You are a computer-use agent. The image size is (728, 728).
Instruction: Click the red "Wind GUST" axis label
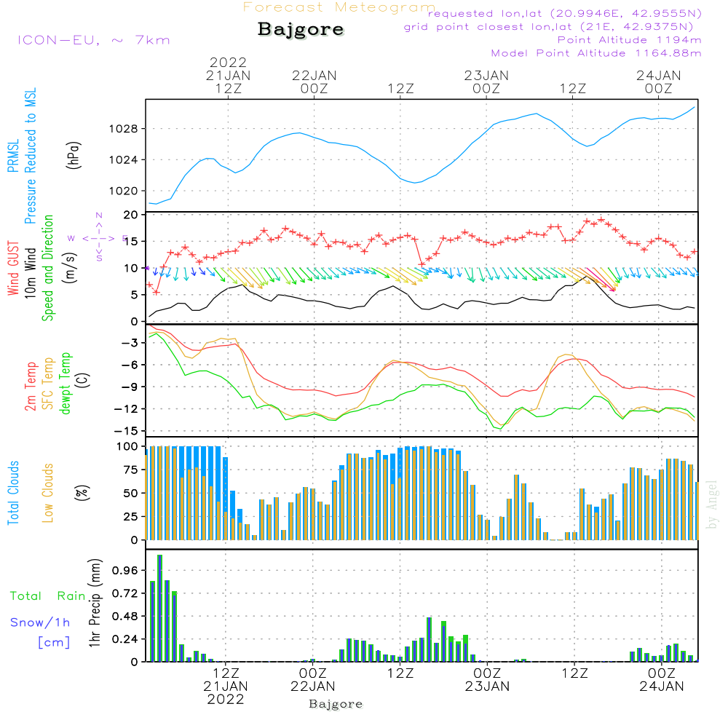click(x=13, y=269)
